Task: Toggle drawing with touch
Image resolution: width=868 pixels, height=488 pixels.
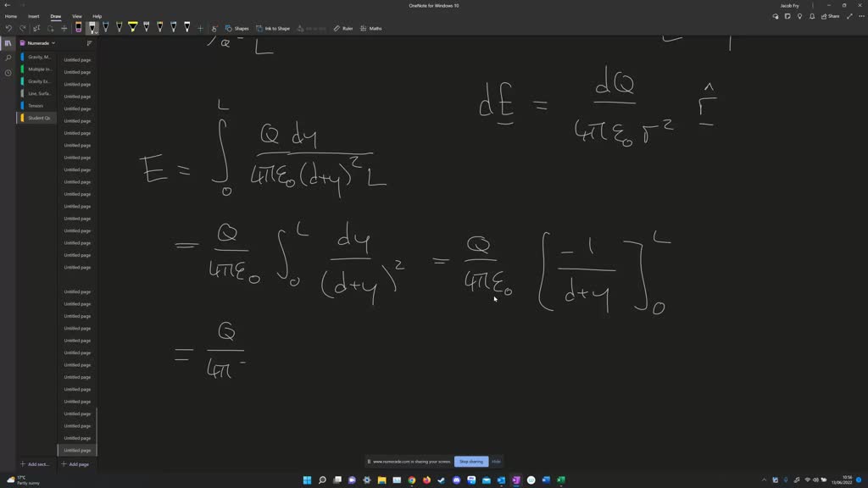Action: [x=214, y=28]
